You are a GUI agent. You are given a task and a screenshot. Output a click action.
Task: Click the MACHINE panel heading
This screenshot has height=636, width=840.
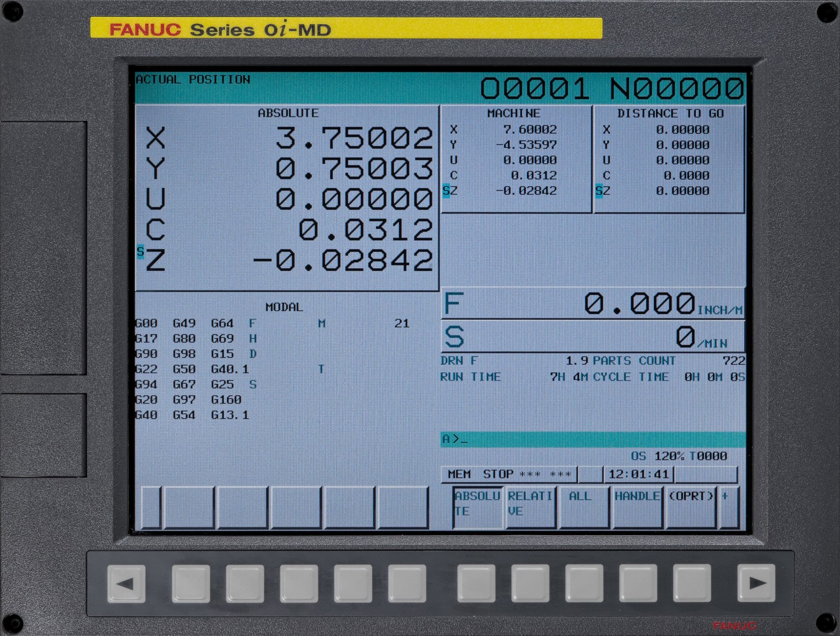pyautogui.click(x=513, y=113)
